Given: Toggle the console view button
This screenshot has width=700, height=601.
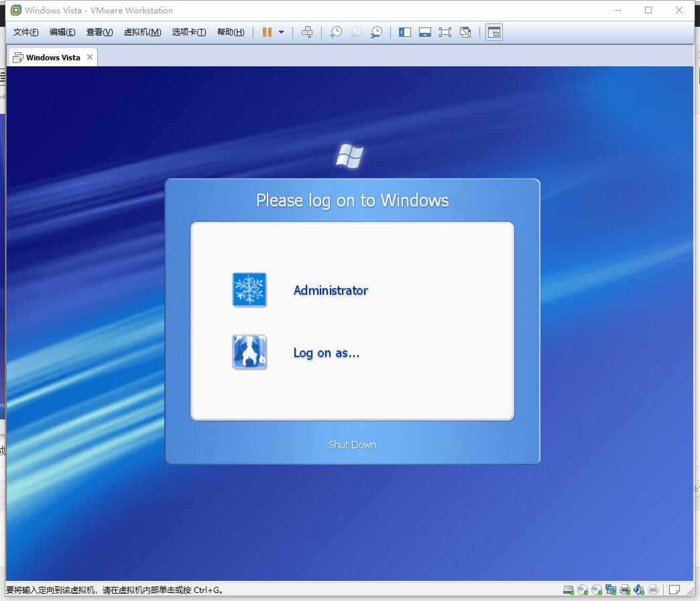Looking at the screenshot, I should (494, 32).
